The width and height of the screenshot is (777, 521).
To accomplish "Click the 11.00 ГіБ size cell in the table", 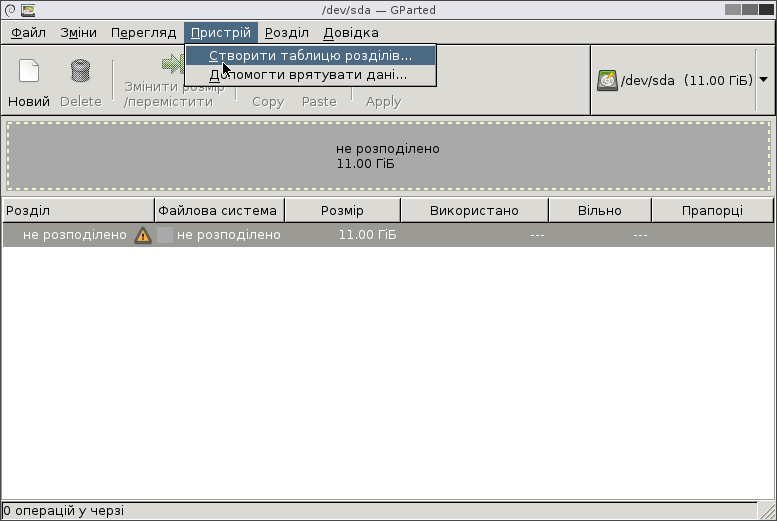I will pyautogui.click(x=367, y=235).
